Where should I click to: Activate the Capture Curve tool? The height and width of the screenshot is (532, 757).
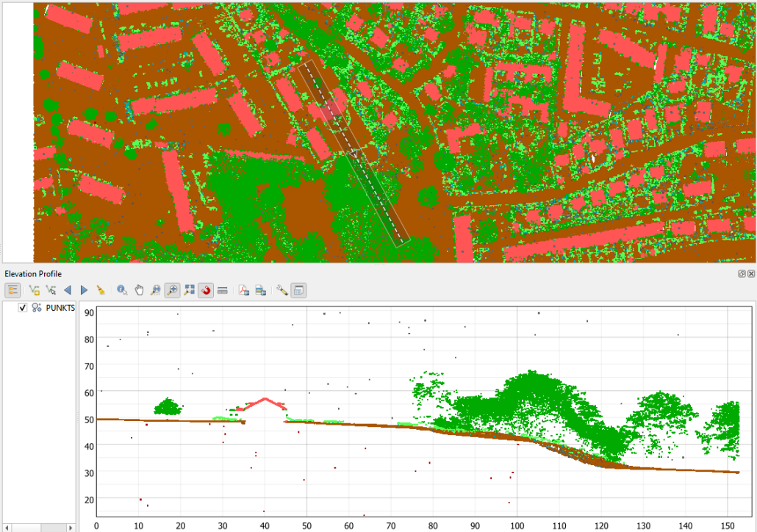[x=34, y=290]
